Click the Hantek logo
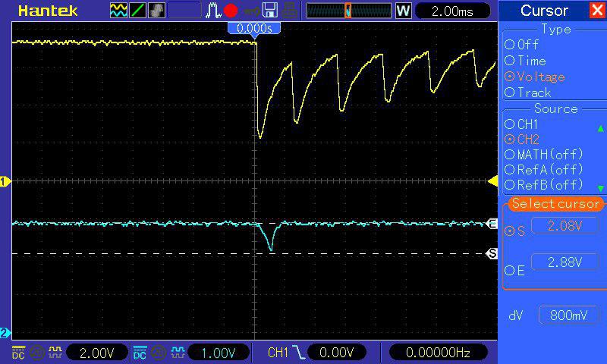The height and width of the screenshot is (364, 607). coord(48,11)
